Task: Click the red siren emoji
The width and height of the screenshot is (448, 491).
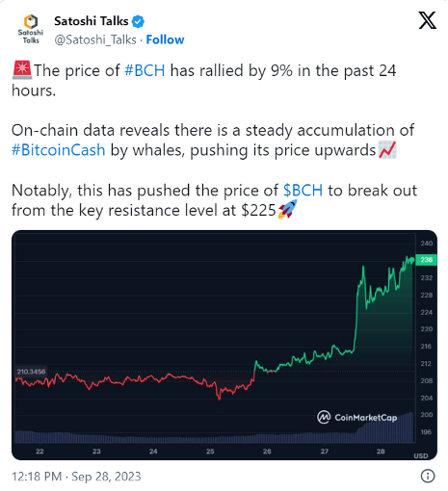Action: click(22, 69)
